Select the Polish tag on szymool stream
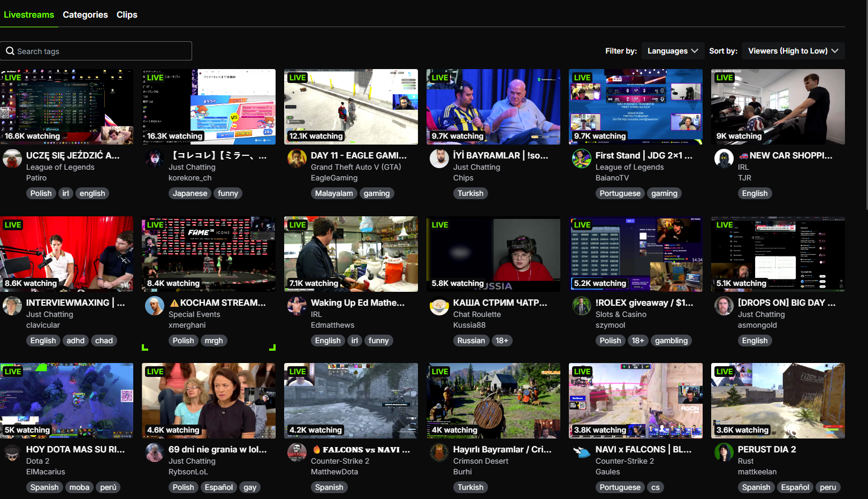The height and width of the screenshot is (499, 868). click(x=610, y=341)
